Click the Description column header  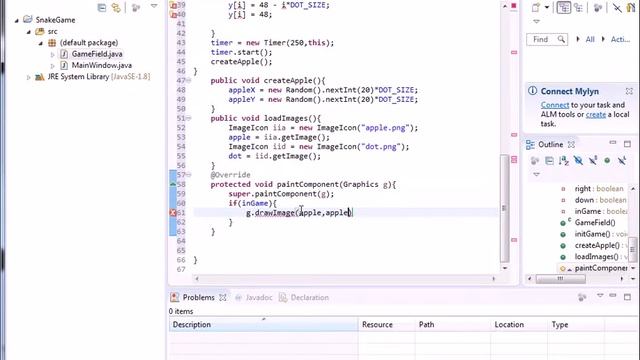pyautogui.click(x=263, y=325)
